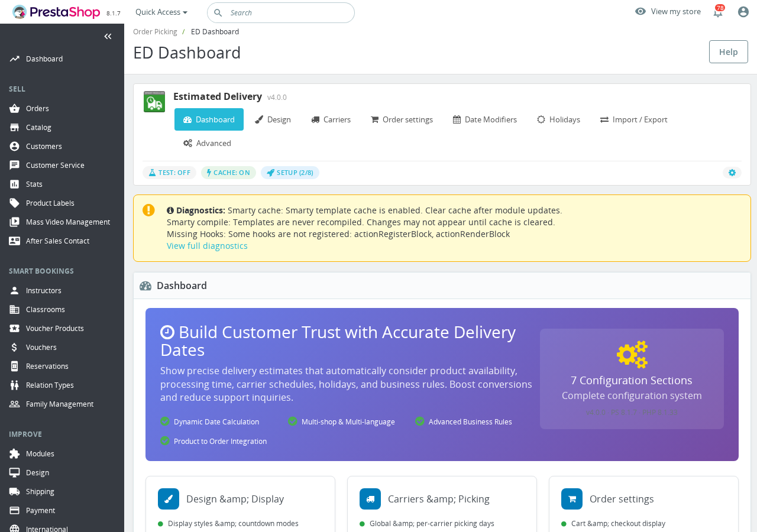This screenshot has height=532, width=757.
Task: Click the Catalog store icon in sidebar
Action: 15,128
